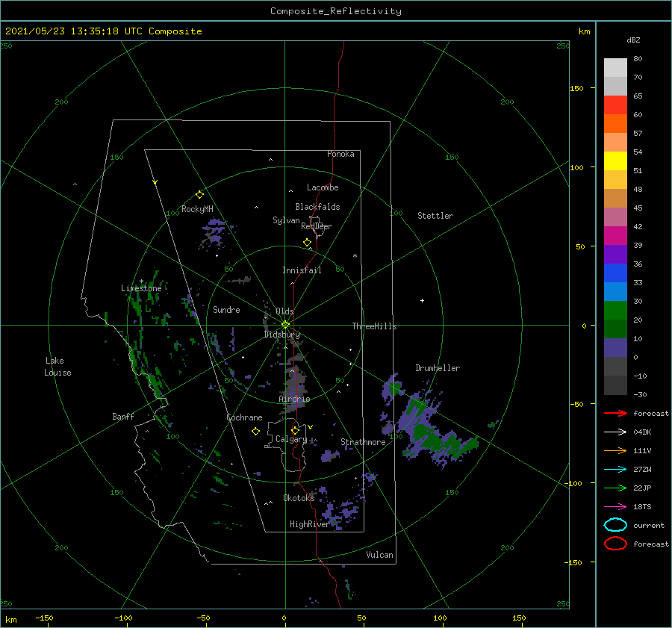
Task: Click the purple echo patch southeast of RockyMH
Action: point(214,232)
